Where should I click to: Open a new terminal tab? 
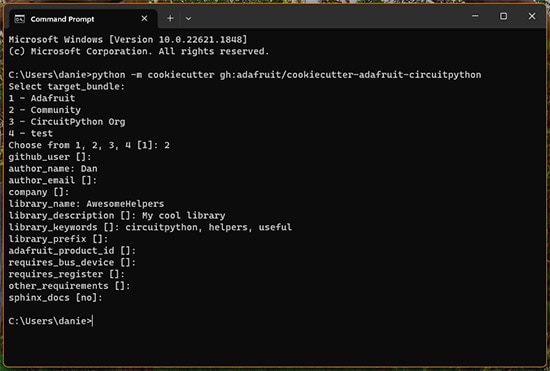coord(170,19)
